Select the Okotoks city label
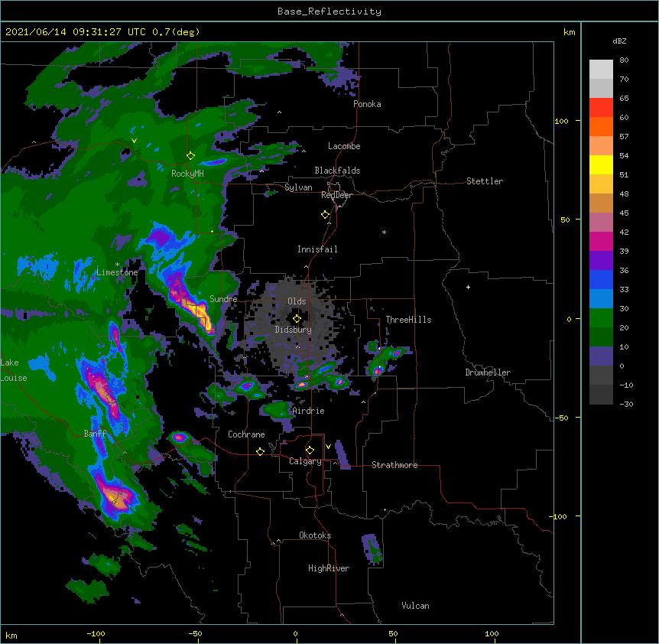 click(x=315, y=535)
